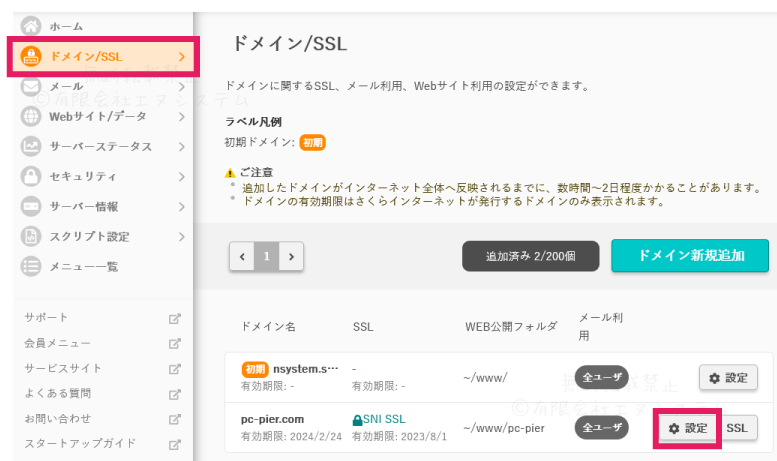Go to previous page arrow
Viewport: 777px width, 461px height.
(242, 256)
